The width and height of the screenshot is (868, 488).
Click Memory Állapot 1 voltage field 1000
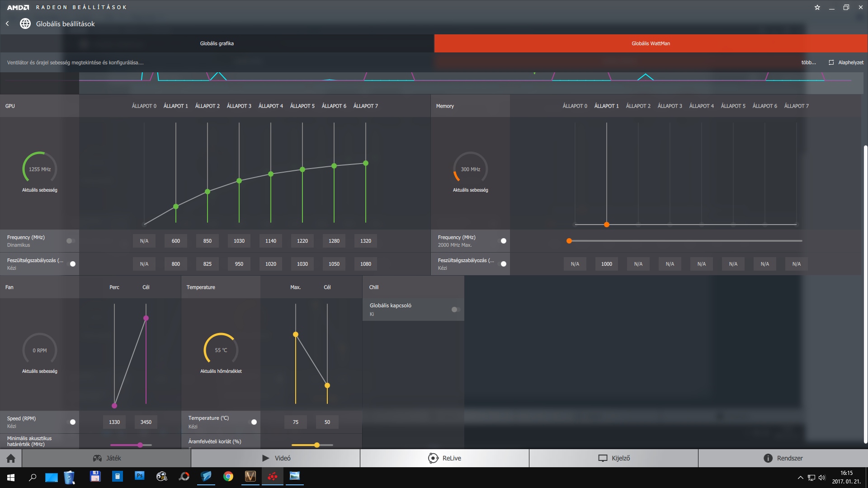tap(607, 264)
